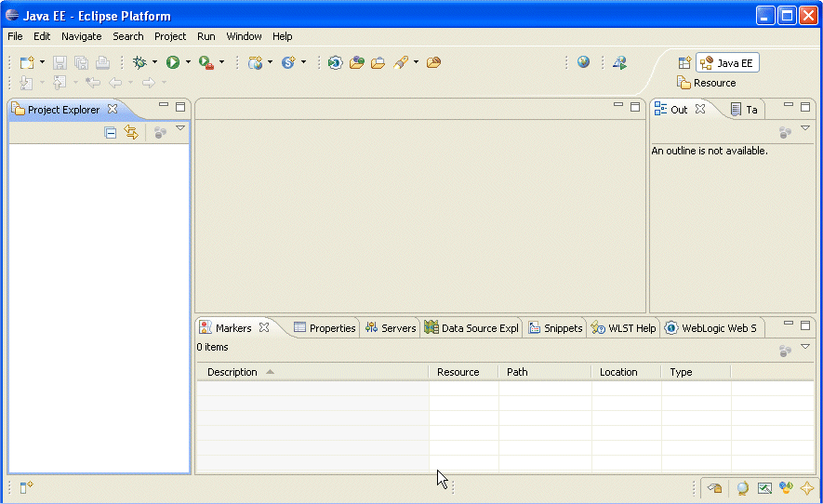
Task: Switch to the Java EE perspective
Action: (x=727, y=63)
